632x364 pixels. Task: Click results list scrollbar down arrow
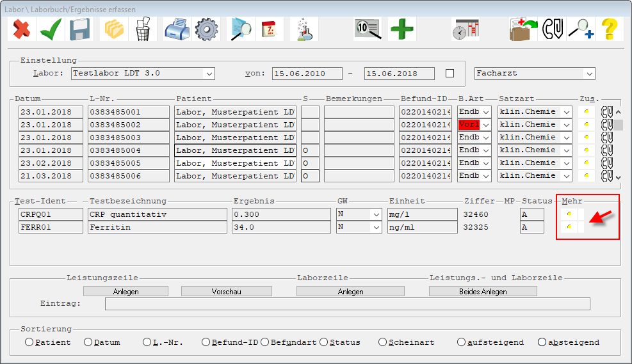point(619,178)
